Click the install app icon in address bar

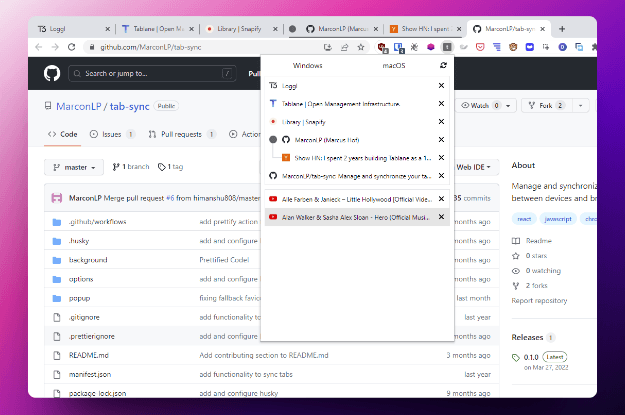pos(328,47)
